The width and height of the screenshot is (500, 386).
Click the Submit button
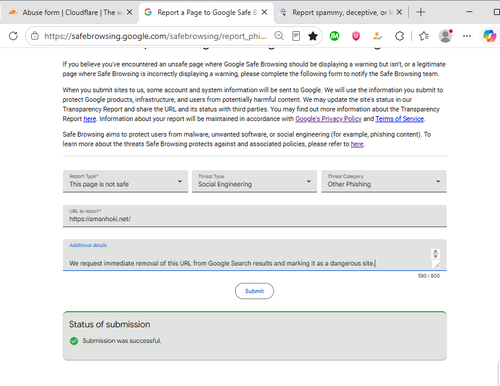coord(254,291)
